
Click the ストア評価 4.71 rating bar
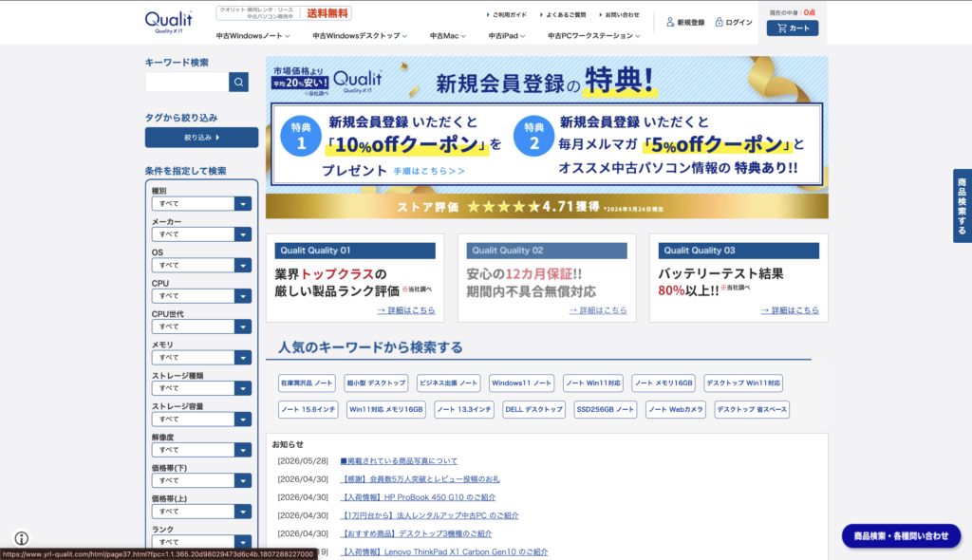[547, 207]
